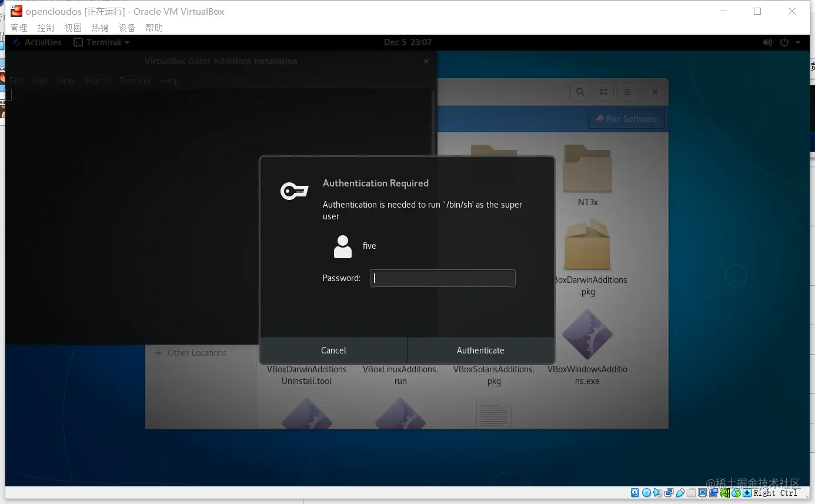Screen dimensions: 815x504
Task: Click the Right Ctrl host key label
Action: [776, 493]
